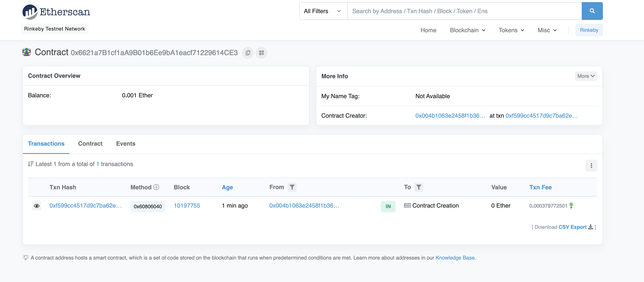Click the Etherscan logo
The image size is (644, 282).
[56, 12]
